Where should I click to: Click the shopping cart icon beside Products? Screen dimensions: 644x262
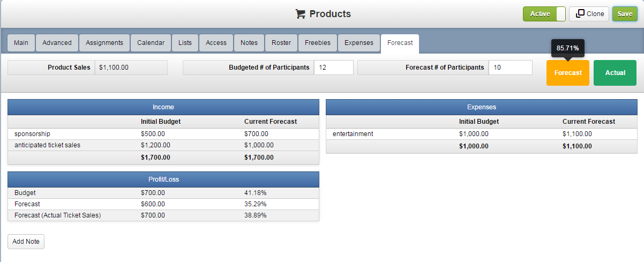[x=301, y=14]
